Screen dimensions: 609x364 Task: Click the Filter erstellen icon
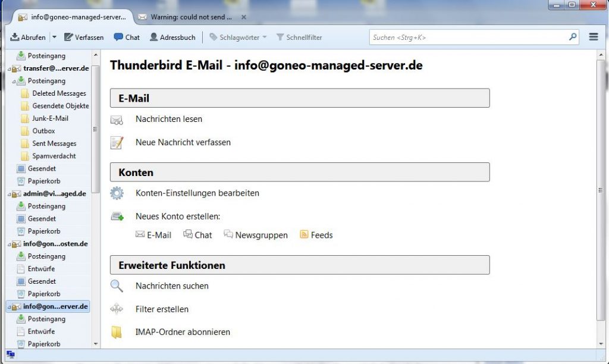coord(117,309)
